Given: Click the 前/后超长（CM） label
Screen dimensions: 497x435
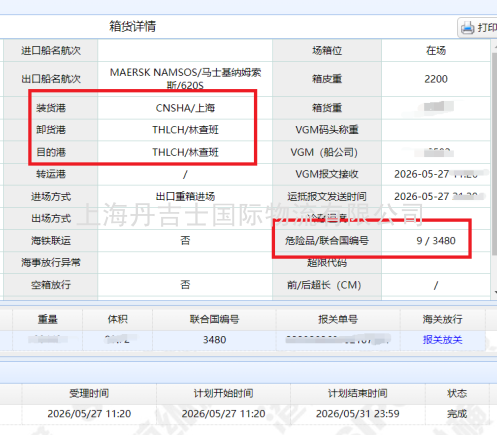Looking at the screenshot, I should [324, 285].
